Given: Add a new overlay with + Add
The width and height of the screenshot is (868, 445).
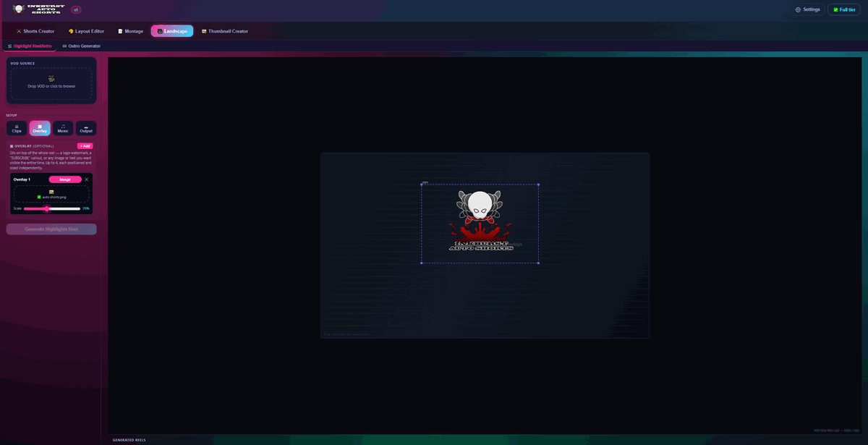Looking at the screenshot, I should pos(85,146).
